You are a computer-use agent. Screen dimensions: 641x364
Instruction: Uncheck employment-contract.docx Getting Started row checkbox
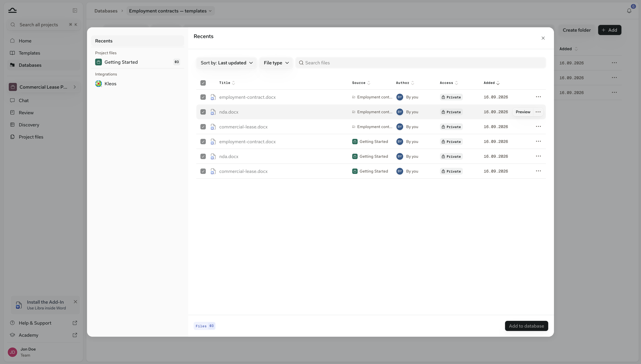tap(203, 142)
